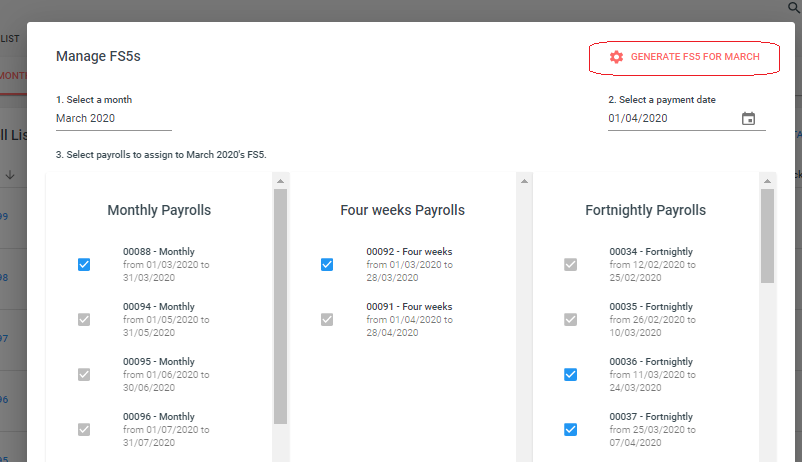Click the 00088 - Monthly payroll label
Viewport: 802px width, 462px height.
(x=159, y=252)
